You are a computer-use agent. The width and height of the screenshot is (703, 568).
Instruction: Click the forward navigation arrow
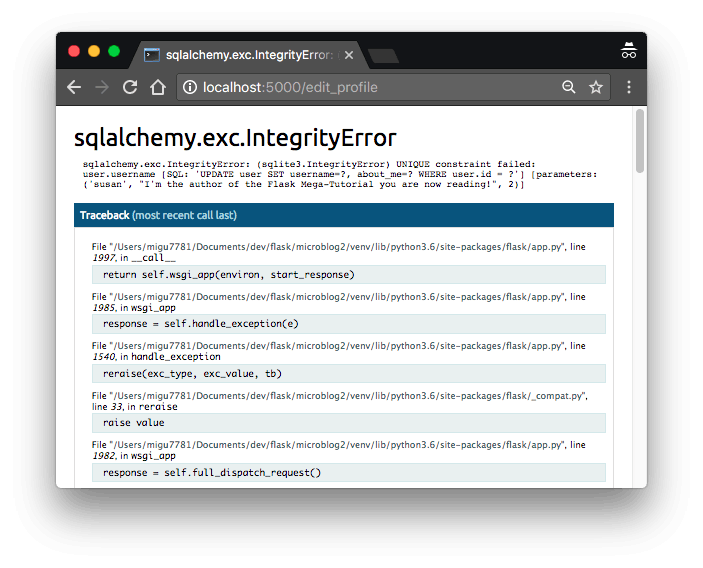(101, 87)
